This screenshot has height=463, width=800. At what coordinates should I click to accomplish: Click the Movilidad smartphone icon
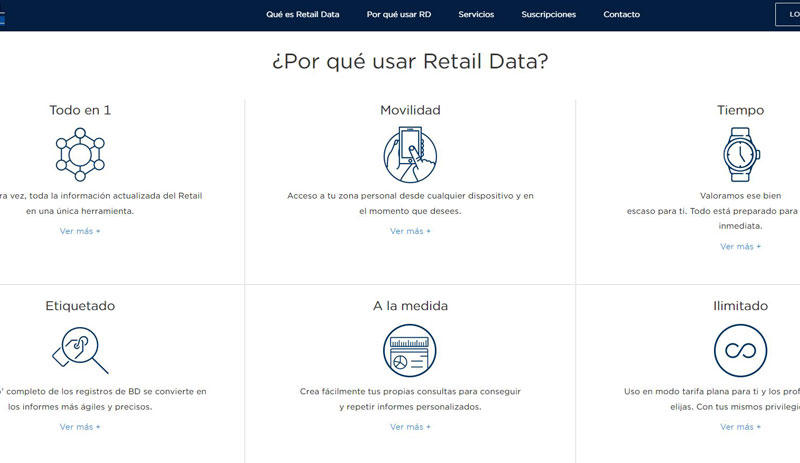pos(410,155)
